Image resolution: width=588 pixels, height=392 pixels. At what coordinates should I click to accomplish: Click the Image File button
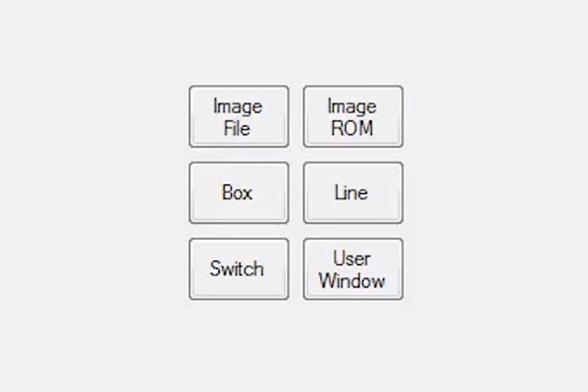tap(239, 117)
